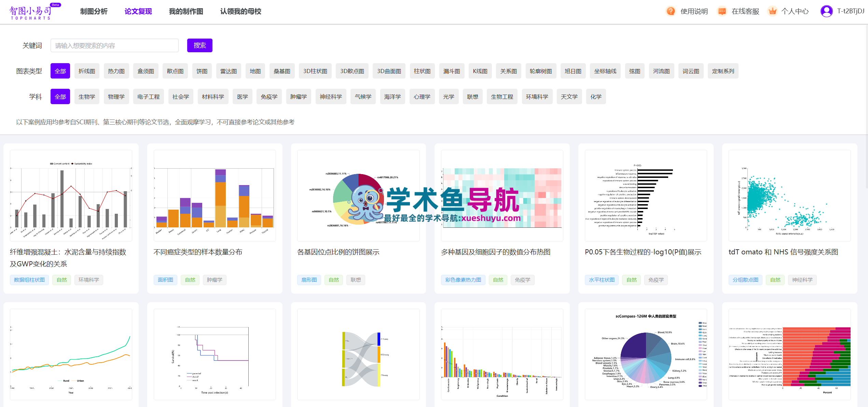868x407 pixels.
Task: Filter chart type by 柱状图
Action: [x=422, y=71]
